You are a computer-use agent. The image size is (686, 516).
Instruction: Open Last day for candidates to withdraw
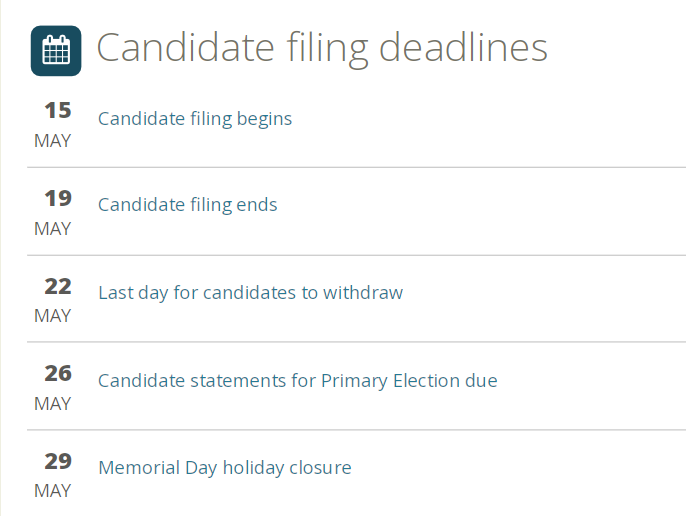[x=251, y=293]
